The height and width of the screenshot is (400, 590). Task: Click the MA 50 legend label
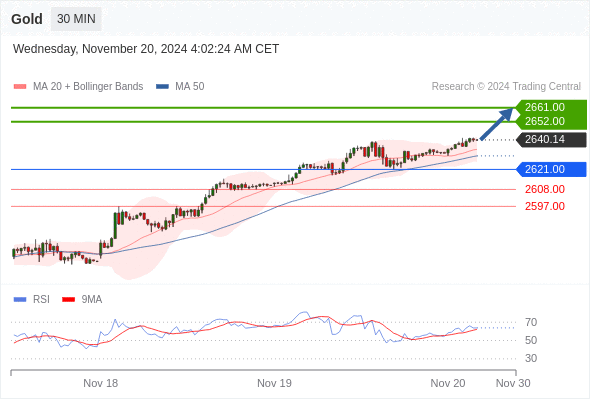[190, 87]
